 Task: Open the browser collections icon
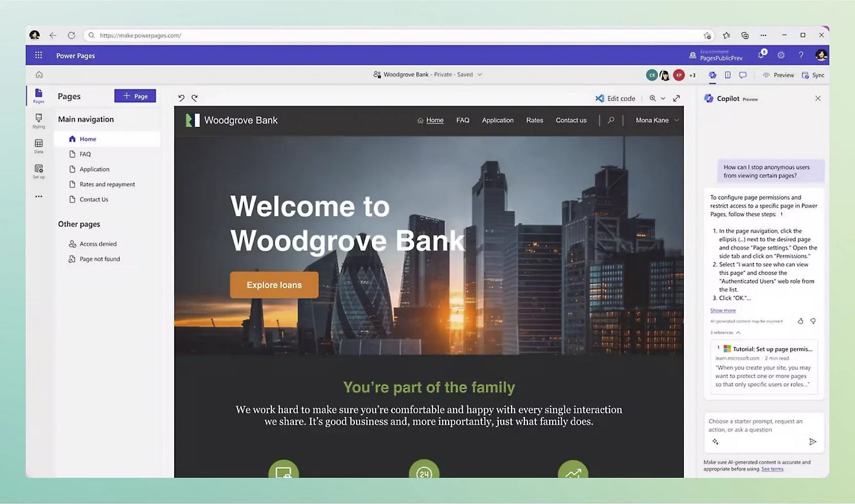click(x=745, y=35)
